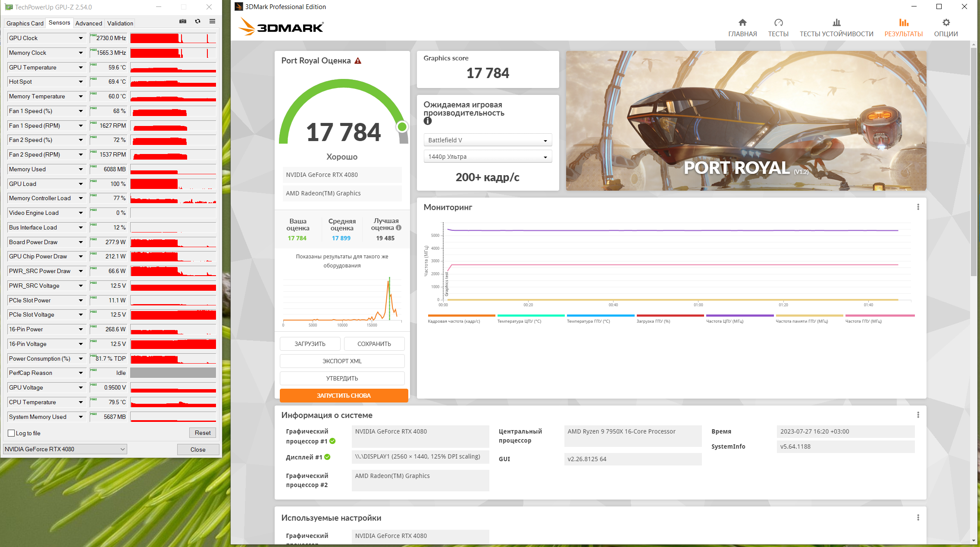The width and height of the screenshot is (980, 547).
Task: Switch to the Advanced tab in GPU-Z
Action: (88, 23)
